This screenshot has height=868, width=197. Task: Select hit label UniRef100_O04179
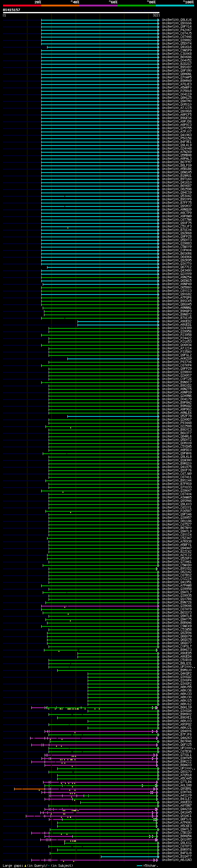click(177, 399)
